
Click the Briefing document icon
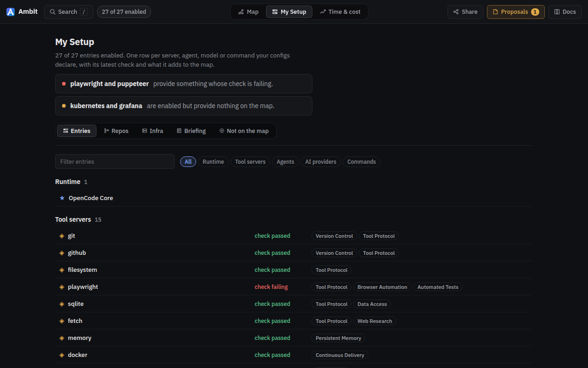click(179, 131)
